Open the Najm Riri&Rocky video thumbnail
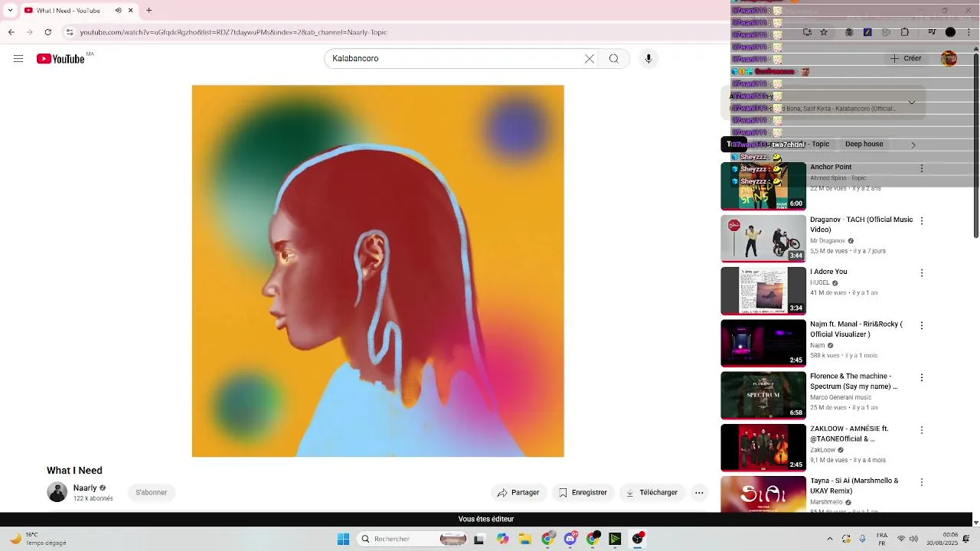Screen dimensions: 980x551 (x=763, y=343)
